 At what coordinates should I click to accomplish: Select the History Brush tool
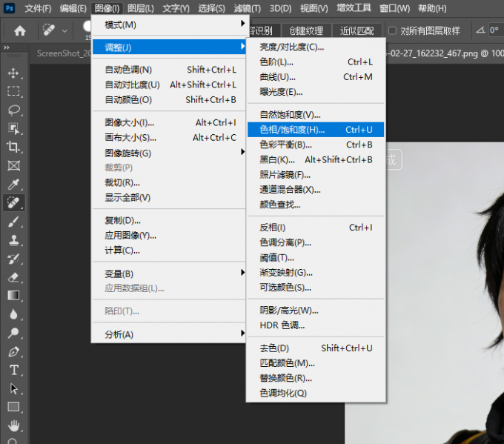tap(13, 259)
